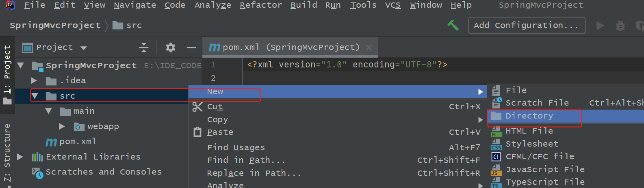Hide the Project panel with minus icon
The image size is (644, 188).
191,48
